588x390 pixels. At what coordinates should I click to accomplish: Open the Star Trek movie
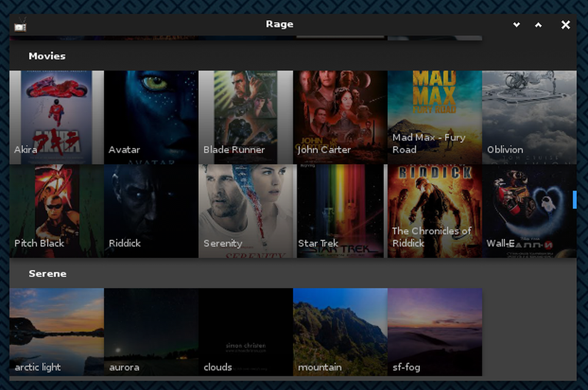(x=340, y=211)
